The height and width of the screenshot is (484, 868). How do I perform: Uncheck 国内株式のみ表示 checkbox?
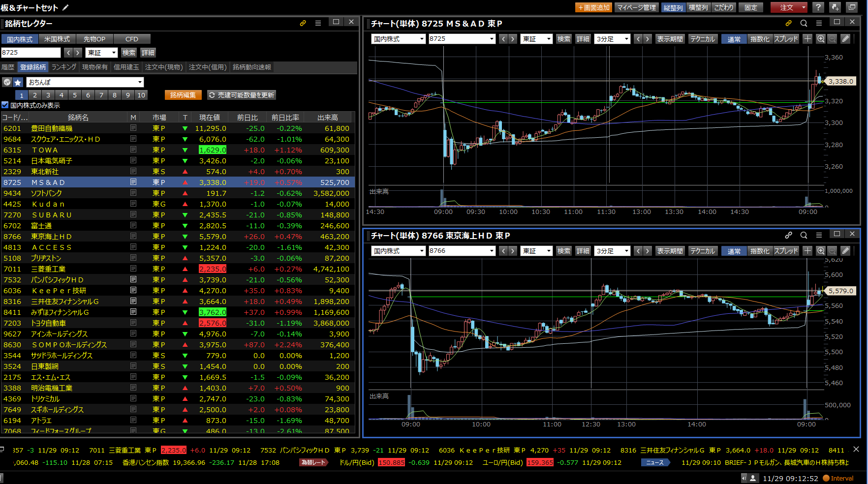tap(5, 105)
